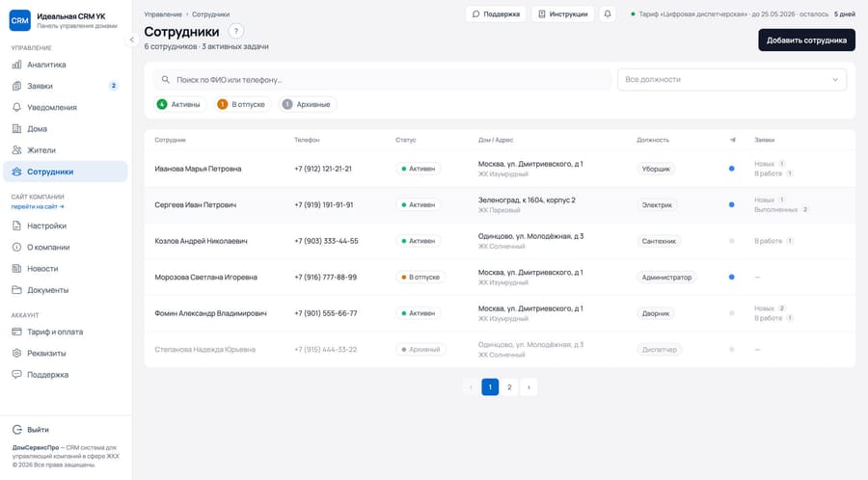Click the Аналитика bar chart icon
The image size is (868, 480).
pos(16,65)
